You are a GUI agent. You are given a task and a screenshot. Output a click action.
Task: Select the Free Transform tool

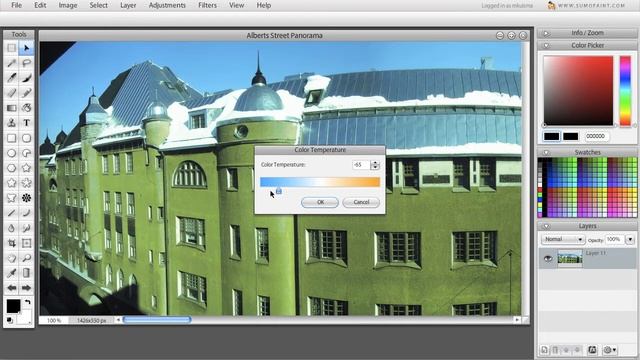click(x=27, y=243)
